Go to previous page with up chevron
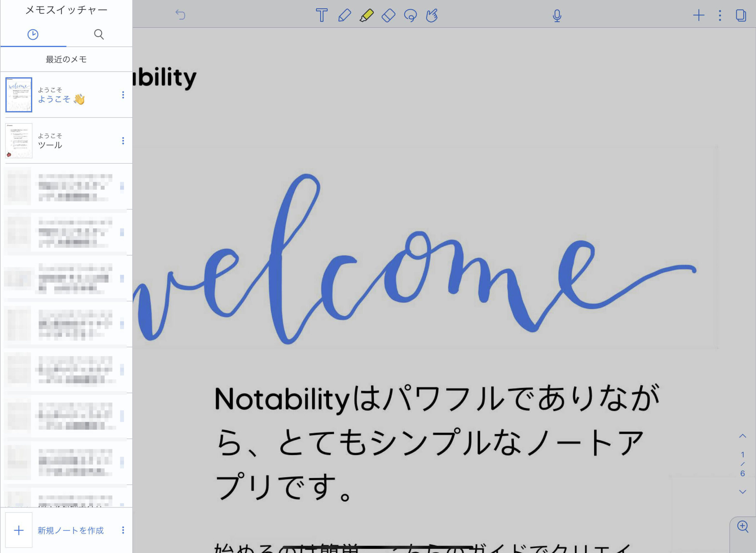 [743, 436]
